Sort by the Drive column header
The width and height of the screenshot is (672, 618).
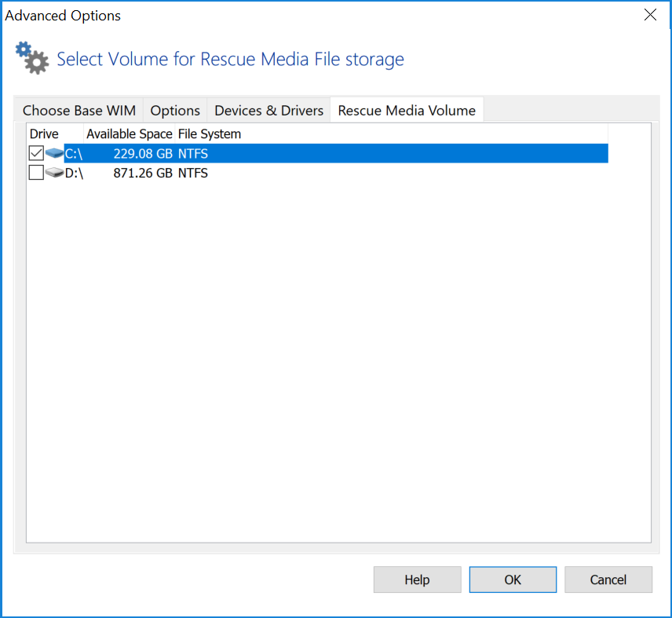click(x=55, y=134)
